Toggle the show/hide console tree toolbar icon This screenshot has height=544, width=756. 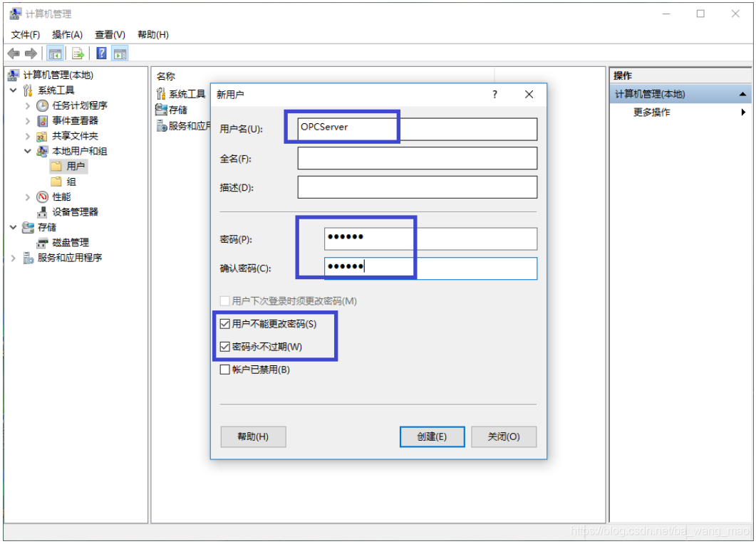click(x=55, y=53)
